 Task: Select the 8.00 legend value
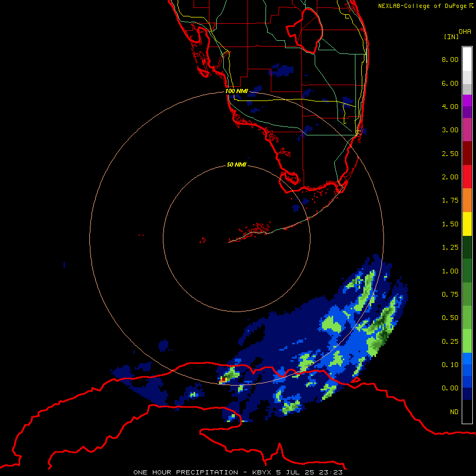point(450,59)
